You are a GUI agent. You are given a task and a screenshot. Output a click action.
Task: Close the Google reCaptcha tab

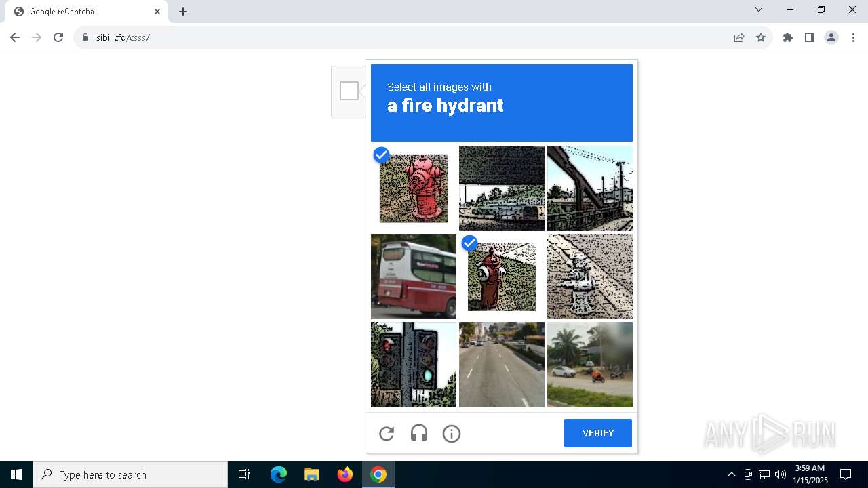(x=157, y=12)
